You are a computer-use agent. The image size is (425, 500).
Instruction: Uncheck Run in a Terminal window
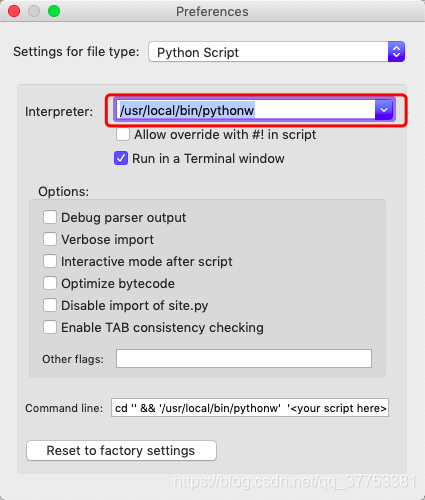121,158
